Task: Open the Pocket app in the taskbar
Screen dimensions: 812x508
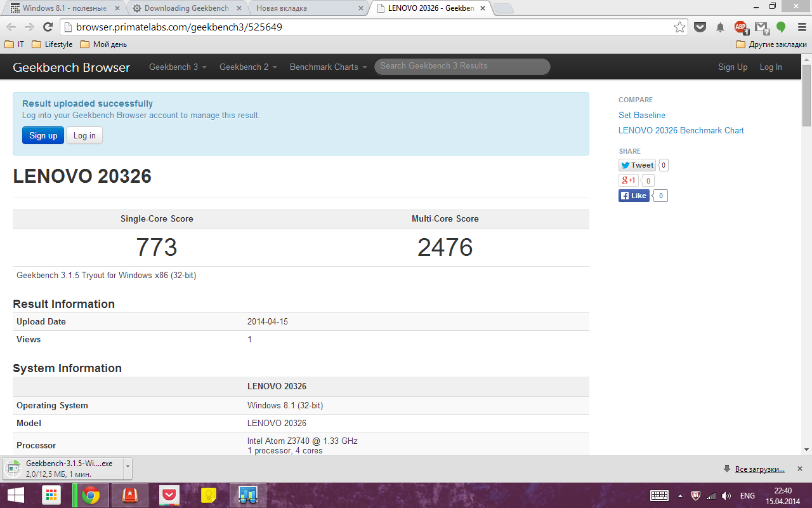Action: (169, 495)
